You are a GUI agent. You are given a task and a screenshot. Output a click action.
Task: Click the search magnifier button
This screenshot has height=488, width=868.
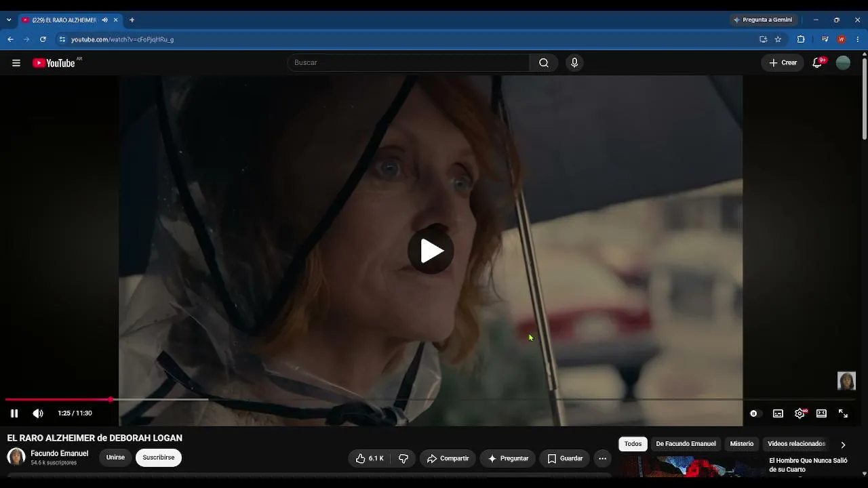pos(544,63)
